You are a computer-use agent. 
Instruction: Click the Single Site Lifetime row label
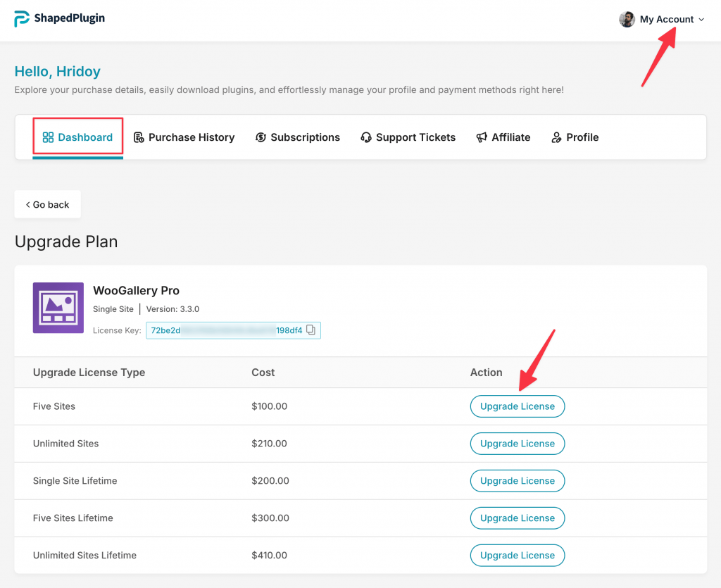point(75,481)
